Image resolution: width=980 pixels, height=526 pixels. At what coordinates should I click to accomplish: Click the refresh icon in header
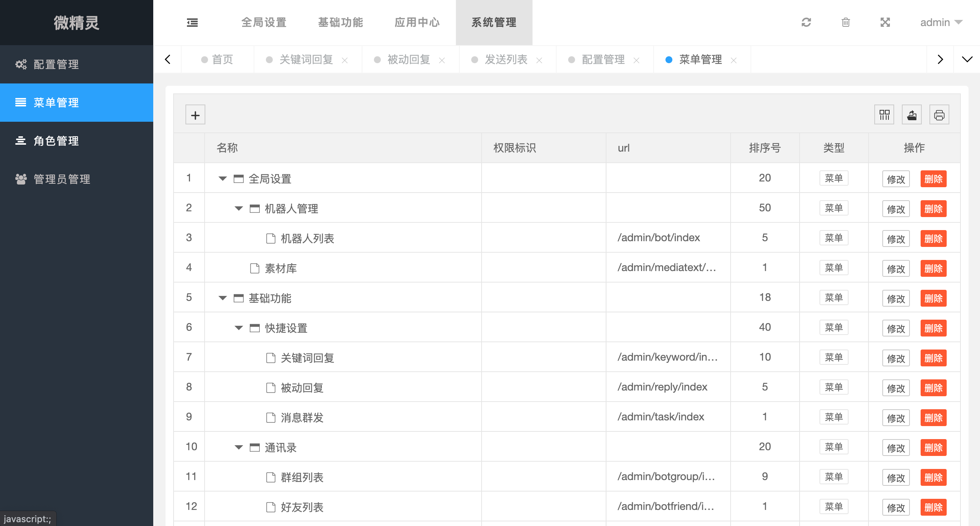tap(806, 23)
